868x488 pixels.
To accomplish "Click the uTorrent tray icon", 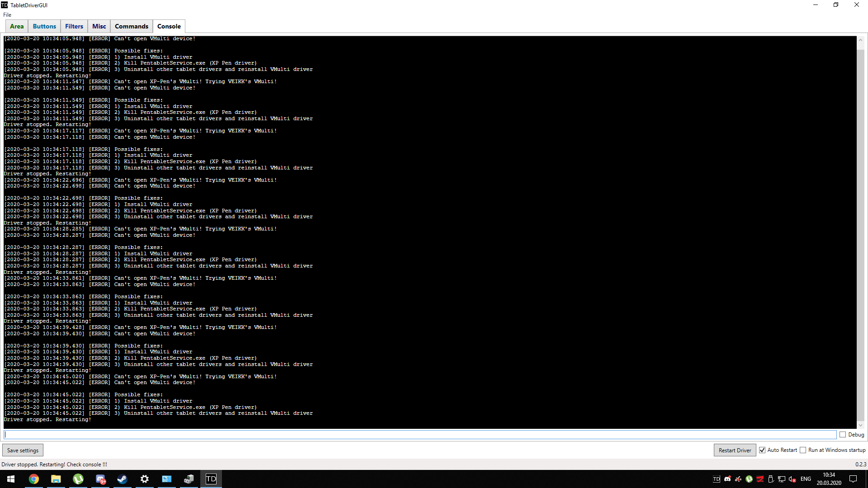I will (x=749, y=479).
